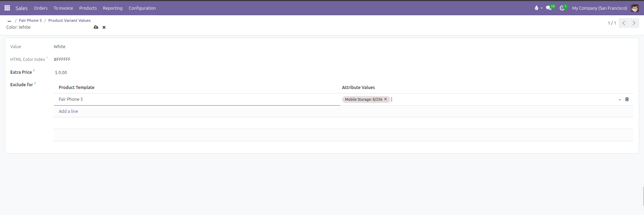Expand the Attribute Values dropdown arrow
The height and width of the screenshot is (215, 644).
(620, 100)
